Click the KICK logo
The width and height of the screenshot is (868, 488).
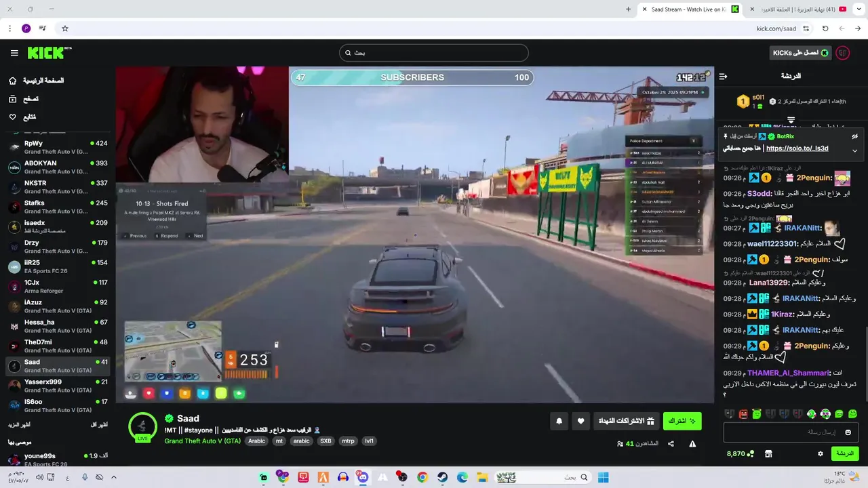tap(49, 53)
